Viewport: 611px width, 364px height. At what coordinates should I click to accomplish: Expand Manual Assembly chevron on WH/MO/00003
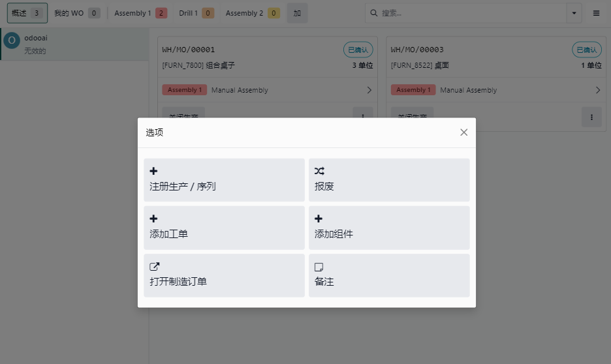pyautogui.click(x=598, y=90)
